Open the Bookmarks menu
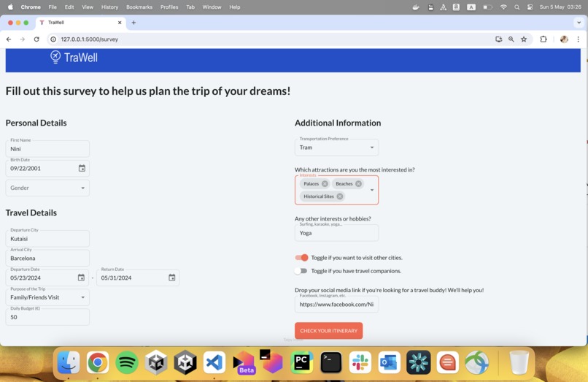This screenshot has height=382, width=588. (x=139, y=7)
